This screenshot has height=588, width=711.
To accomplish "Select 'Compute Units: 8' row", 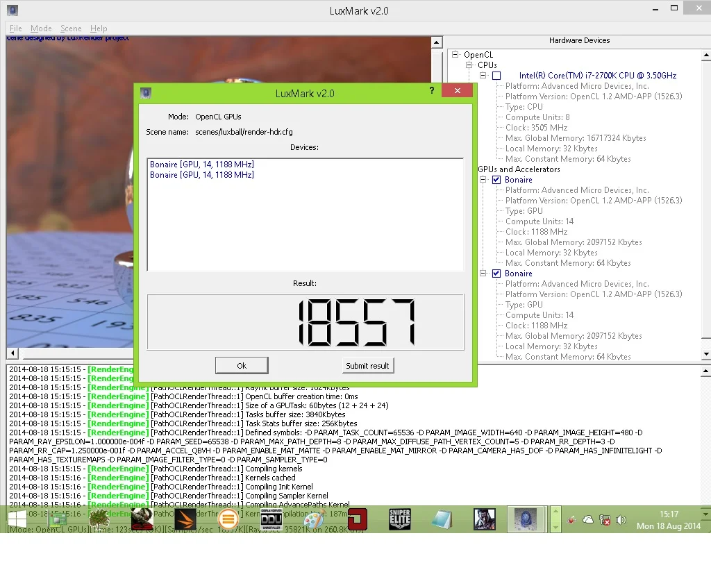I will 538,117.
